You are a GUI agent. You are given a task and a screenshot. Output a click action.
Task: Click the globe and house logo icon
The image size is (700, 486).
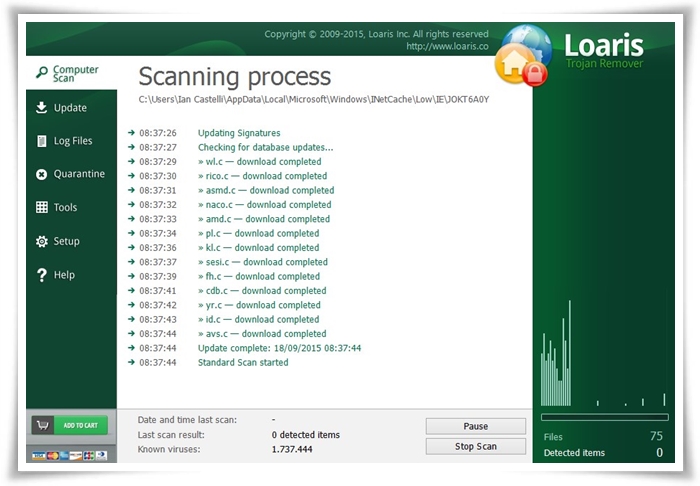[x=523, y=54]
